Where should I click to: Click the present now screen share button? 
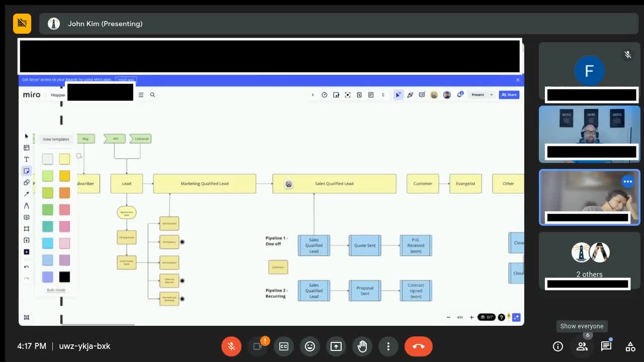(336, 346)
